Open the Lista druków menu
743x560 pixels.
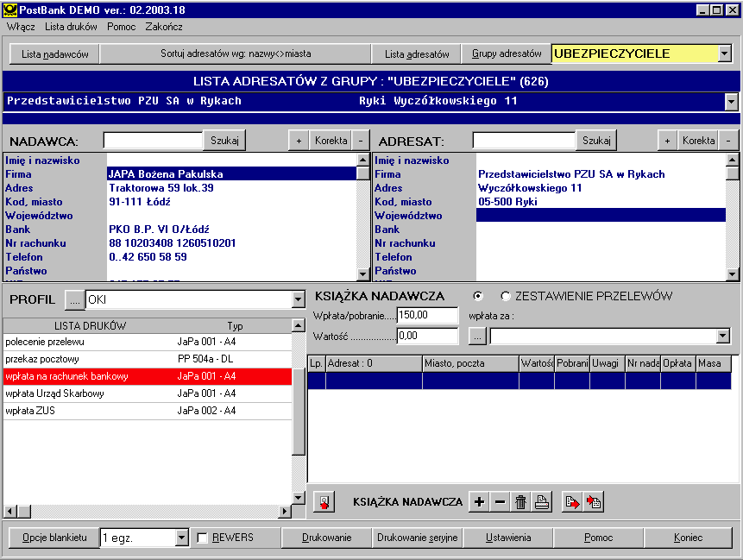point(71,27)
